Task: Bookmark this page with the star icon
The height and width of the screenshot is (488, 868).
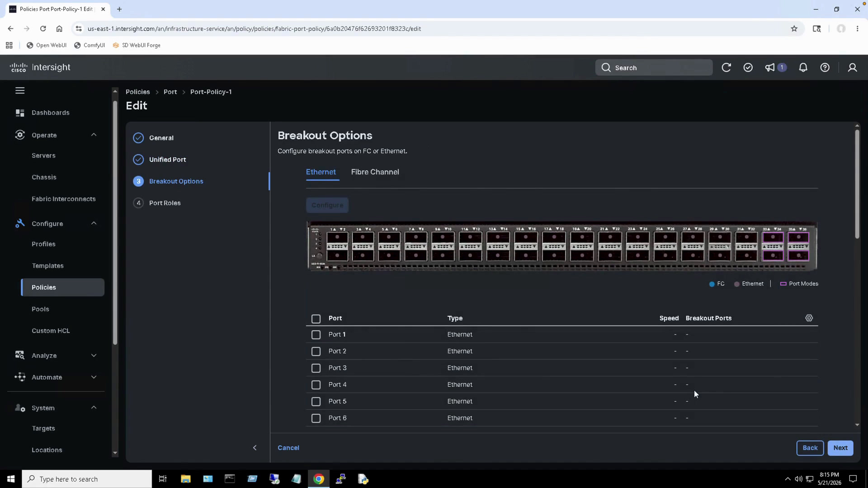Action: tap(794, 28)
